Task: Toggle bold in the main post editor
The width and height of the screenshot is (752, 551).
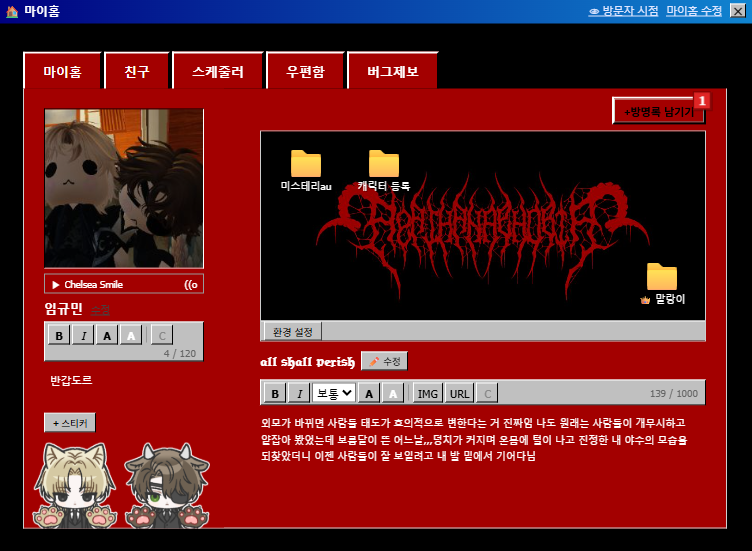Action: pyautogui.click(x=275, y=393)
